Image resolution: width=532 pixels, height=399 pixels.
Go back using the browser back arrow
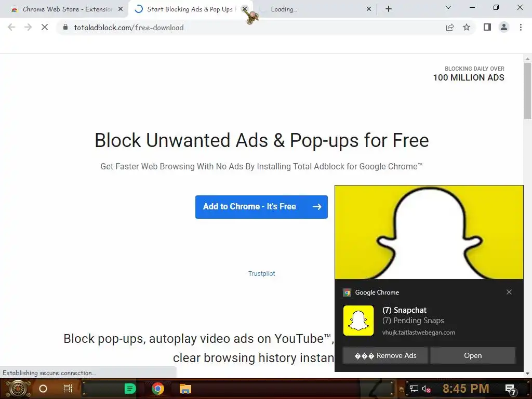(x=11, y=28)
